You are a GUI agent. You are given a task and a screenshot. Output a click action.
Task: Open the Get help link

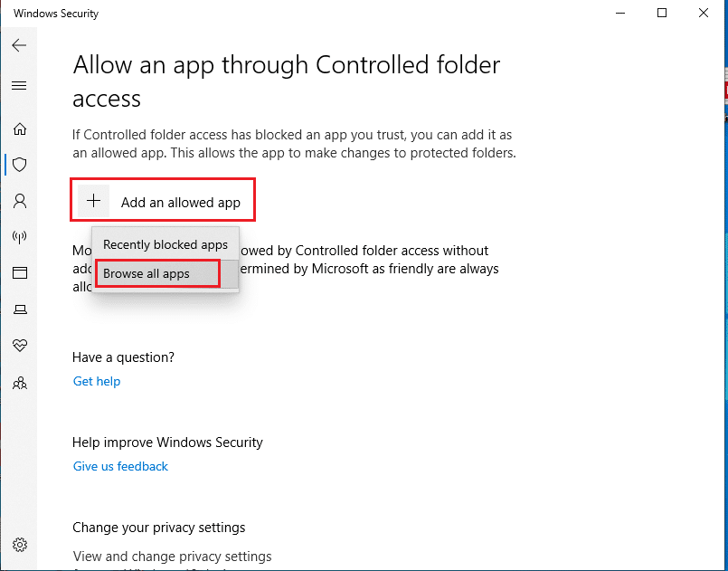97,382
